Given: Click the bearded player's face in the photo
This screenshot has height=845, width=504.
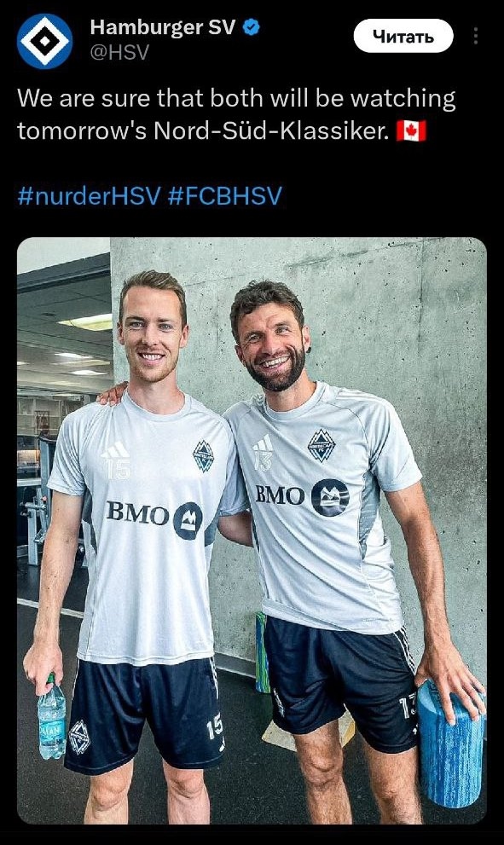Looking at the screenshot, I should [x=275, y=346].
